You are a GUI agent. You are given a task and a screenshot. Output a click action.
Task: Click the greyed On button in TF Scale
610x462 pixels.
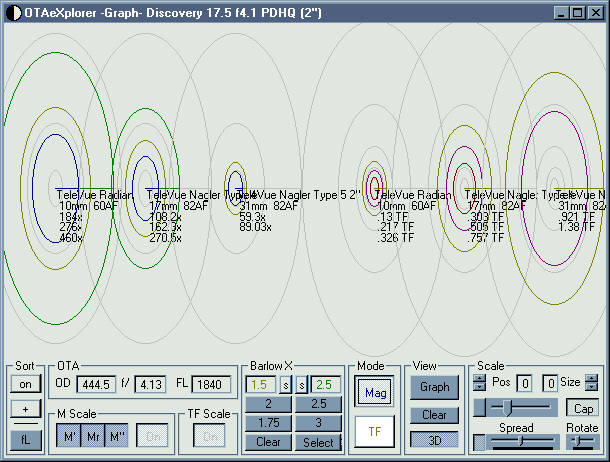209,436
